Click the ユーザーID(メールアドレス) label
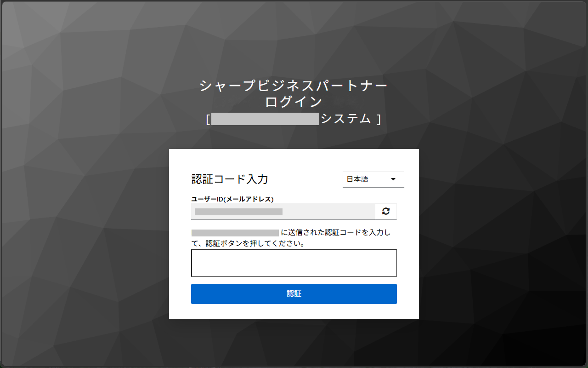 (x=232, y=199)
